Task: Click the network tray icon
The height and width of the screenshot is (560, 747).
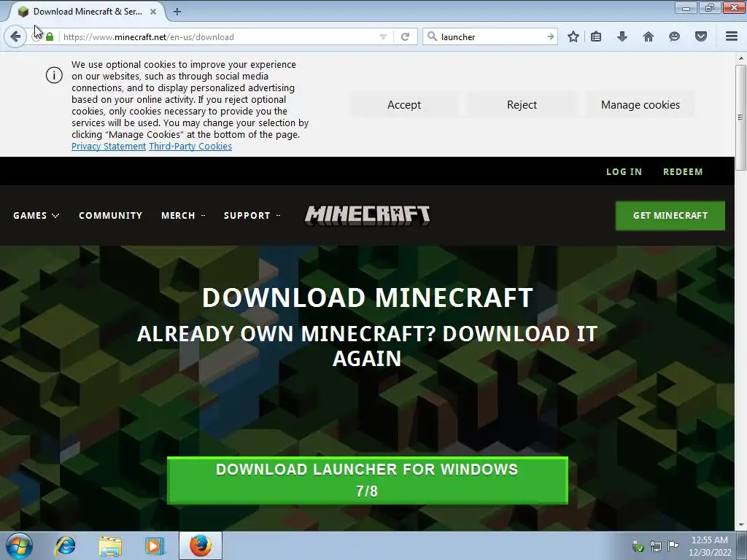Action: click(656, 546)
